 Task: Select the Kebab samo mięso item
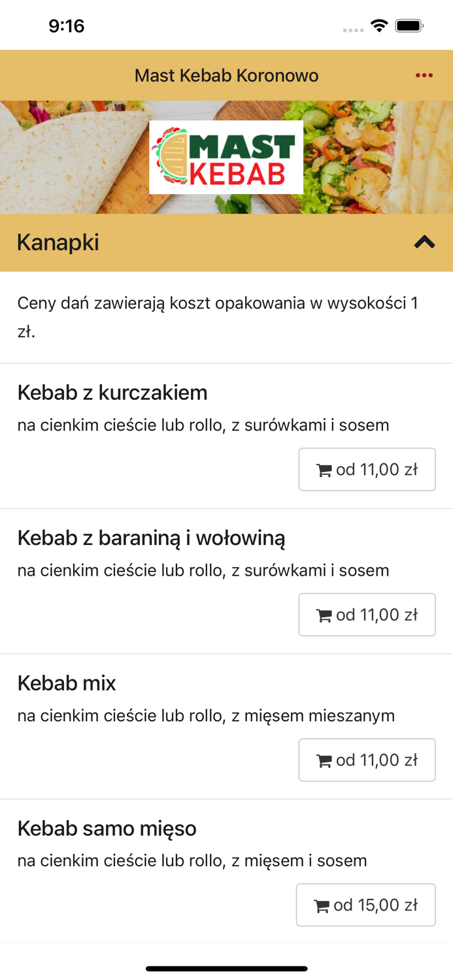107,828
